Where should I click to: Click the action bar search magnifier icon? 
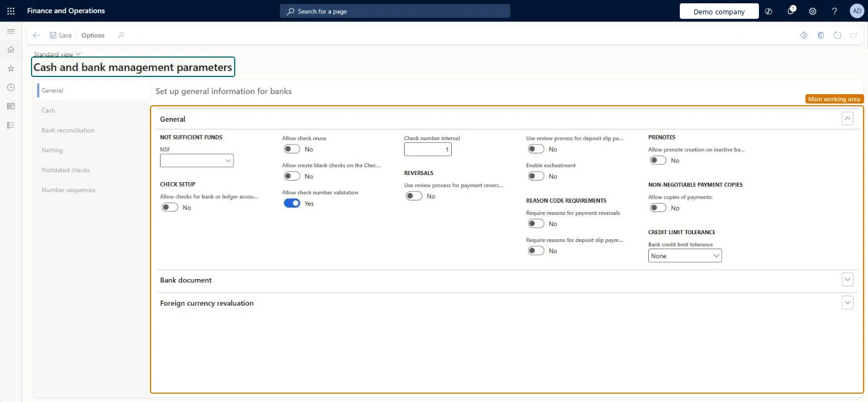(121, 35)
